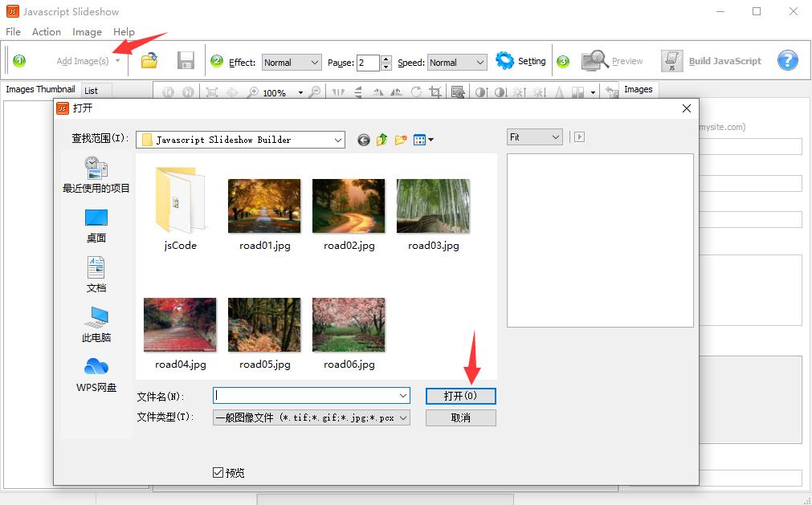Open the Effect dropdown

coord(292,63)
